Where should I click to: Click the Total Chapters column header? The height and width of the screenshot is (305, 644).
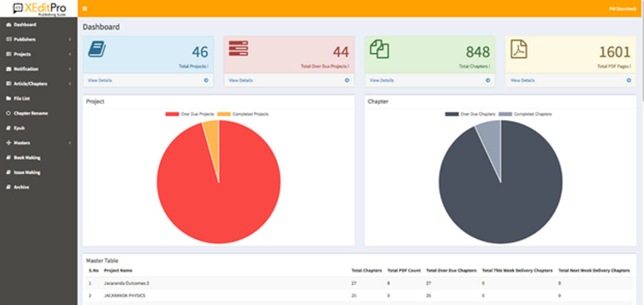(366, 271)
